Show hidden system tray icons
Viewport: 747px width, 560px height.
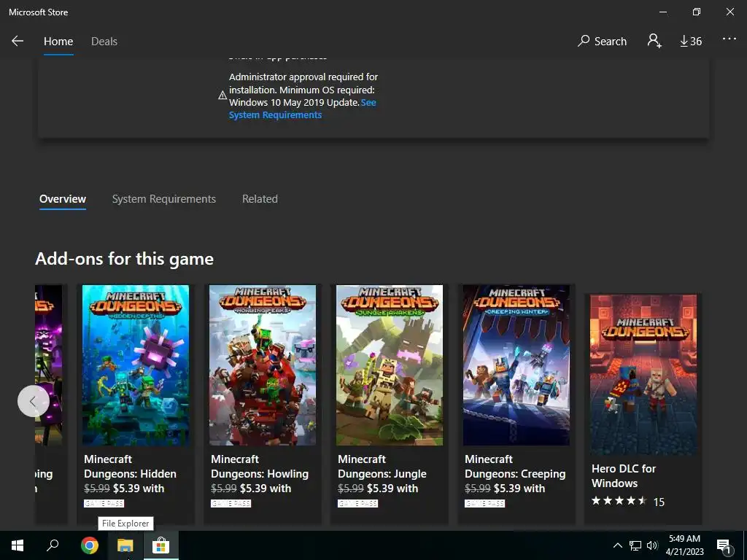(x=617, y=545)
